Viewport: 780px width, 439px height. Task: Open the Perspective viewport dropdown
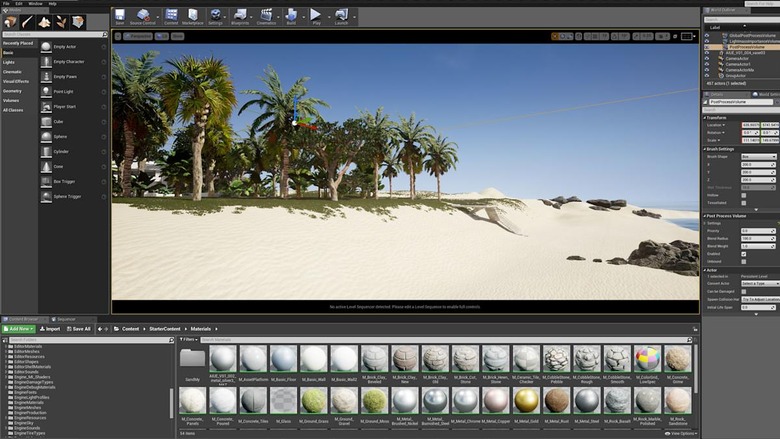(139, 36)
